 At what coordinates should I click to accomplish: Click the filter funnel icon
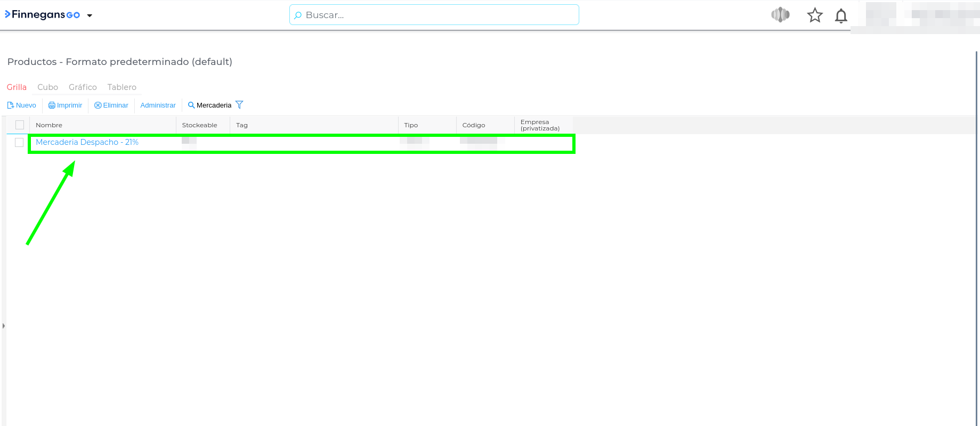tap(239, 105)
